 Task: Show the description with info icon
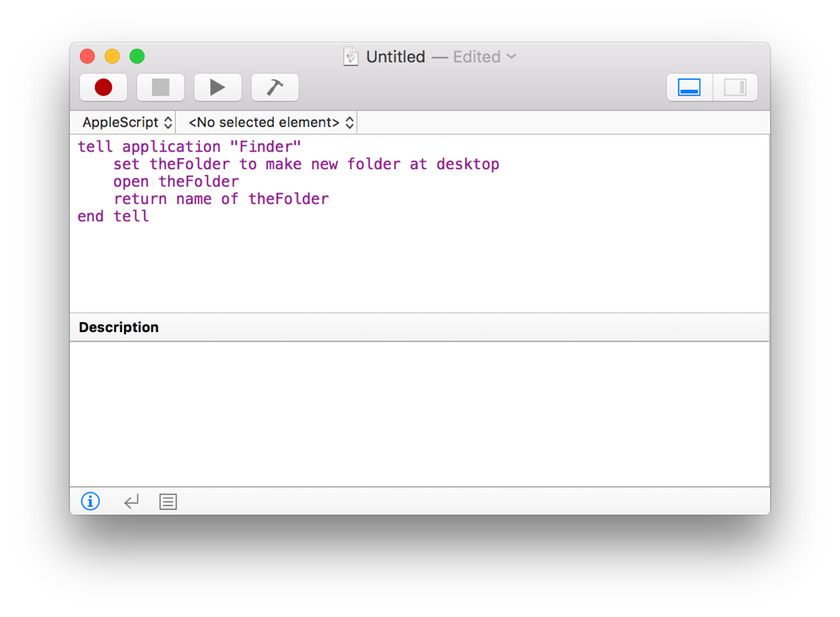coord(90,501)
